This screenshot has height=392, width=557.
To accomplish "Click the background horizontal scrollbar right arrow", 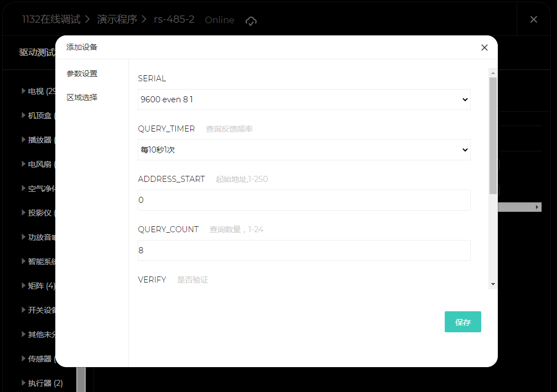I will click(537, 207).
